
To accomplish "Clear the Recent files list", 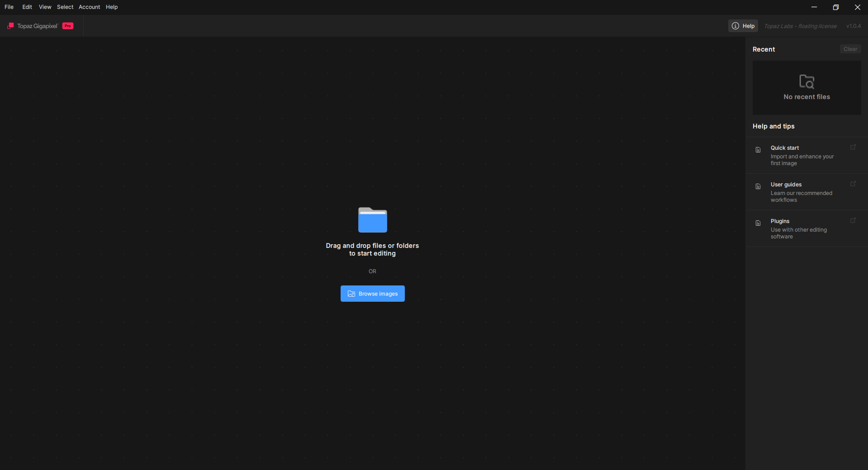I will click(850, 49).
